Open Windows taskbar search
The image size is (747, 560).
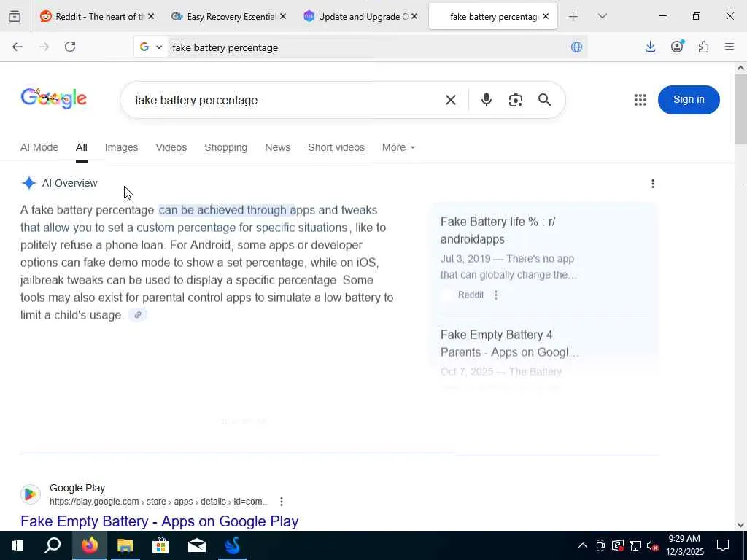click(x=53, y=545)
